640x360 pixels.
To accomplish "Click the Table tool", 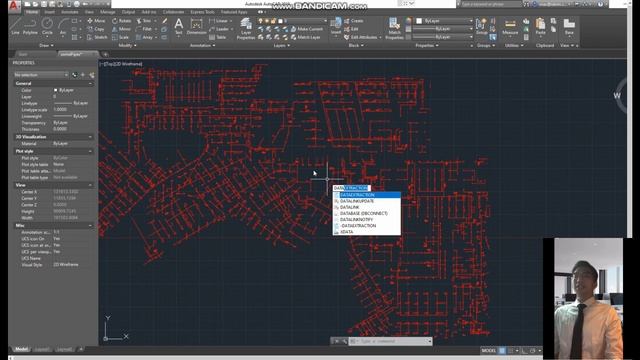I will pyautogui.click(x=218, y=37).
